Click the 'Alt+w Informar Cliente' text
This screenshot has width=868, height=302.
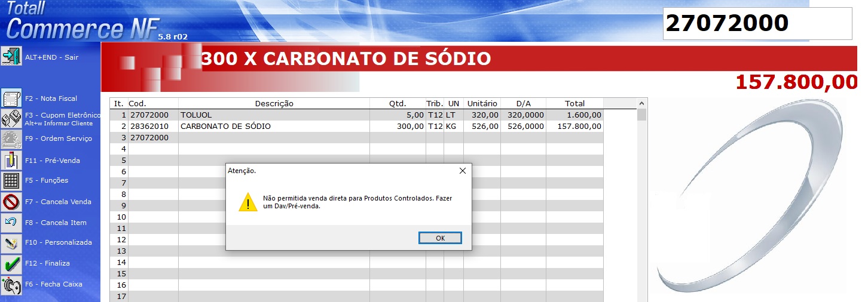(x=59, y=123)
